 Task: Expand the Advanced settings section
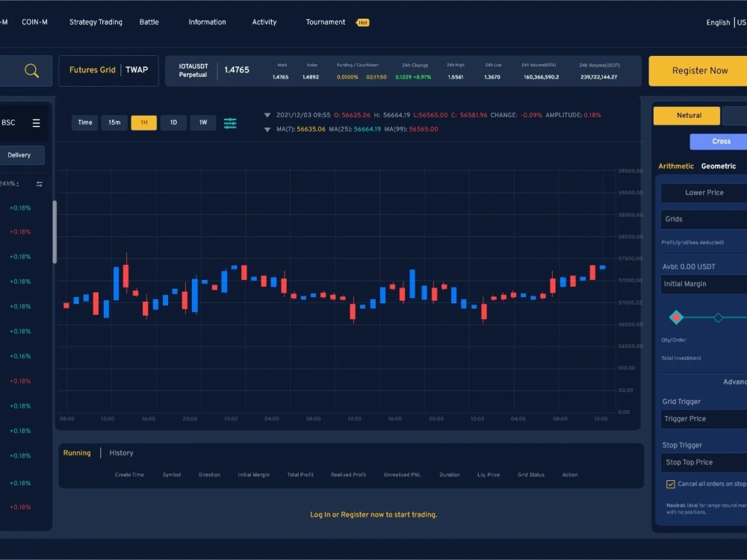734,382
